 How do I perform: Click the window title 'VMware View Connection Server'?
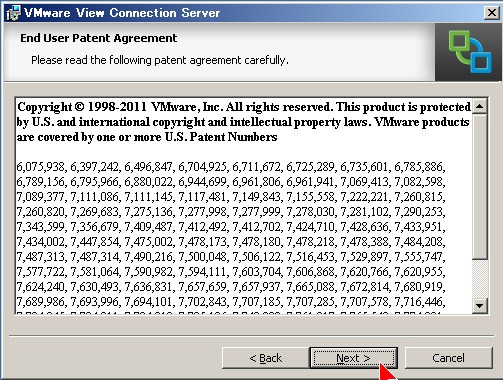tap(122, 13)
